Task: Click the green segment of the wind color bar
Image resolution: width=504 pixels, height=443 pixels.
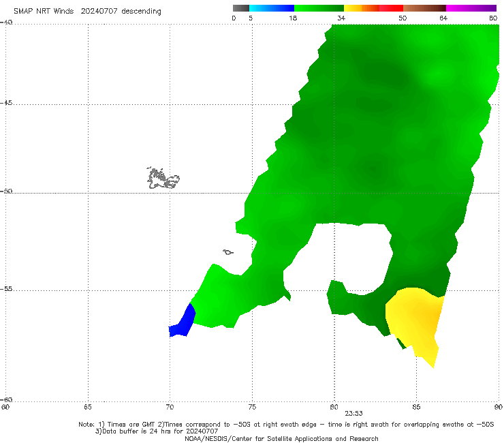Action: [319, 8]
